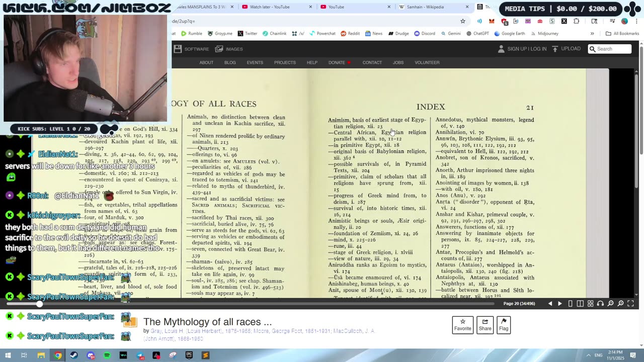644x362 pixels.
Task: Open the HELP menu item
Action: tap(312, 62)
